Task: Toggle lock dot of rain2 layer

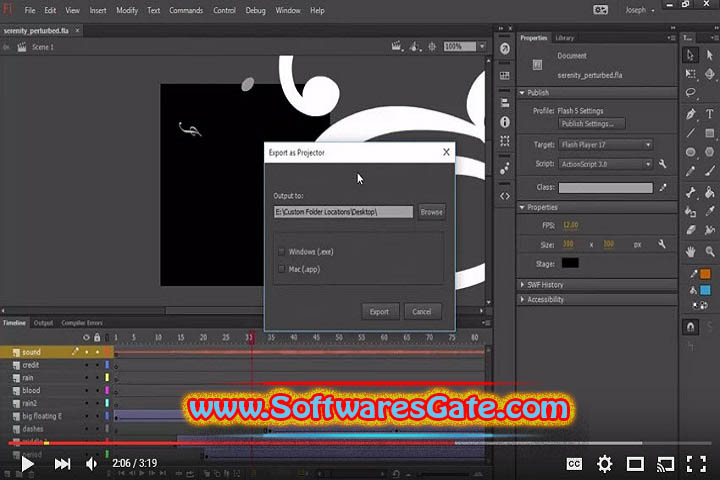Action: coord(97,403)
